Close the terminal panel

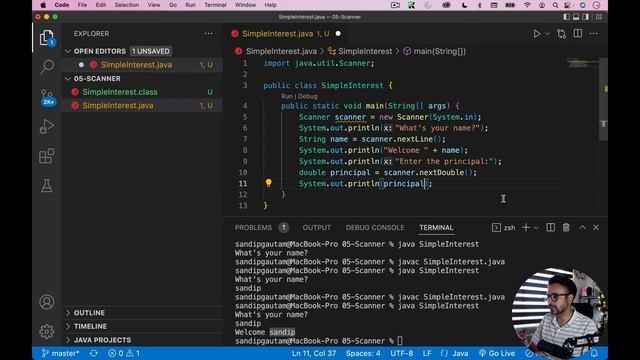click(x=596, y=227)
